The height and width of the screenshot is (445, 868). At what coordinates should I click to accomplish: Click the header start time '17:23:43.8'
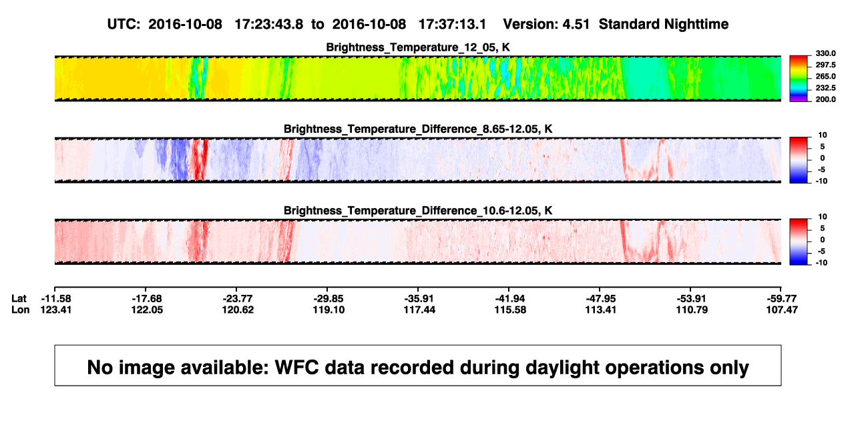pyautogui.click(x=269, y=24)
